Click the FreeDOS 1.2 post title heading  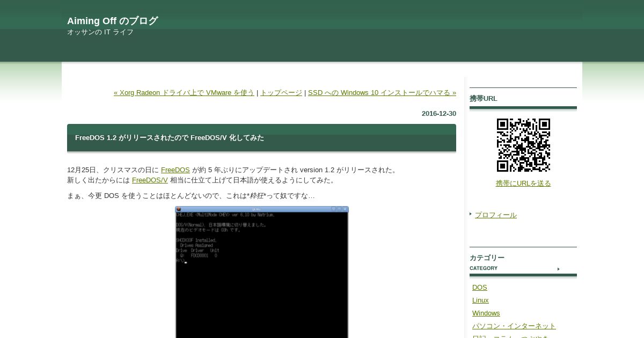pyautogui.click(x=170, y=138)
